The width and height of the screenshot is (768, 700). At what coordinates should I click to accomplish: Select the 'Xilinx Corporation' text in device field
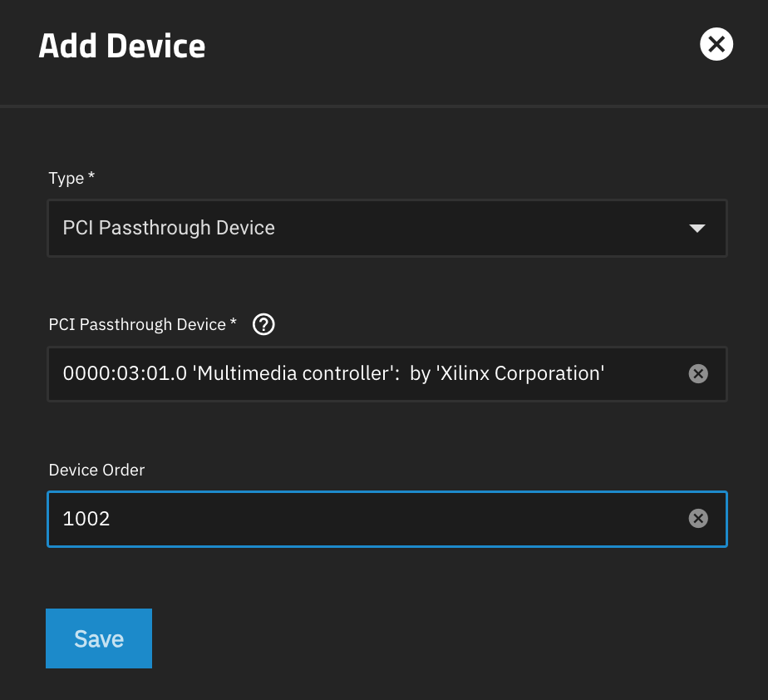(x=520, y=373)
